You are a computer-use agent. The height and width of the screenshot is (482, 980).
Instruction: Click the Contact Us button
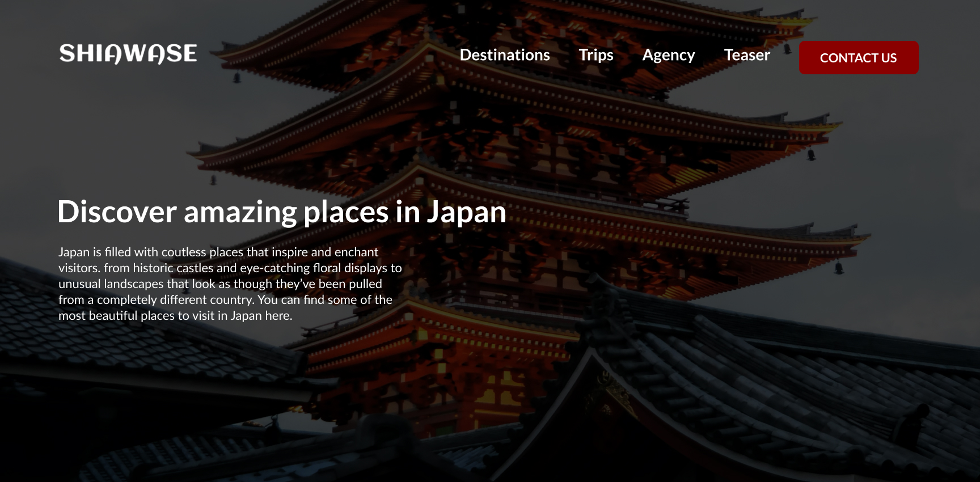(x=859, y=57)
